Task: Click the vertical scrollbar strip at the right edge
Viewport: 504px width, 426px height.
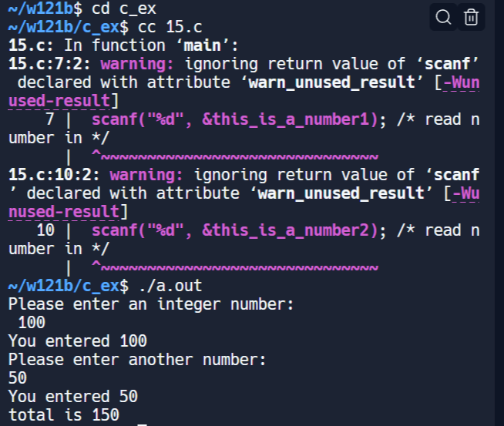Action: pyautogui.click(x=499, y=213)
